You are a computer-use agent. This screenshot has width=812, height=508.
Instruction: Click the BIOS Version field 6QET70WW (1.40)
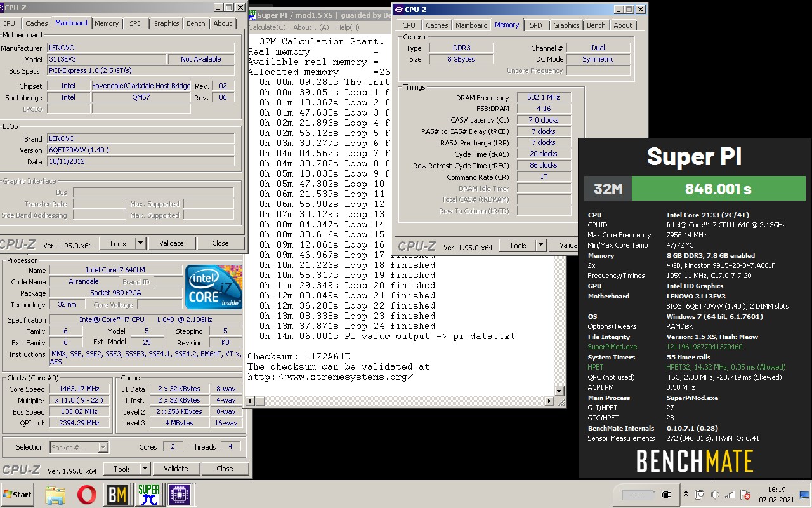tap(141, 150)
